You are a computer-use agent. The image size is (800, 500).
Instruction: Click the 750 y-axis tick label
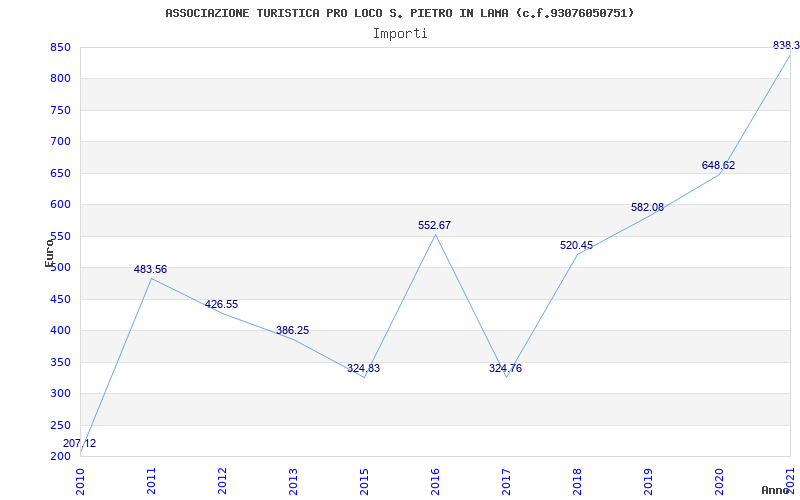click(x=60, y=110)
